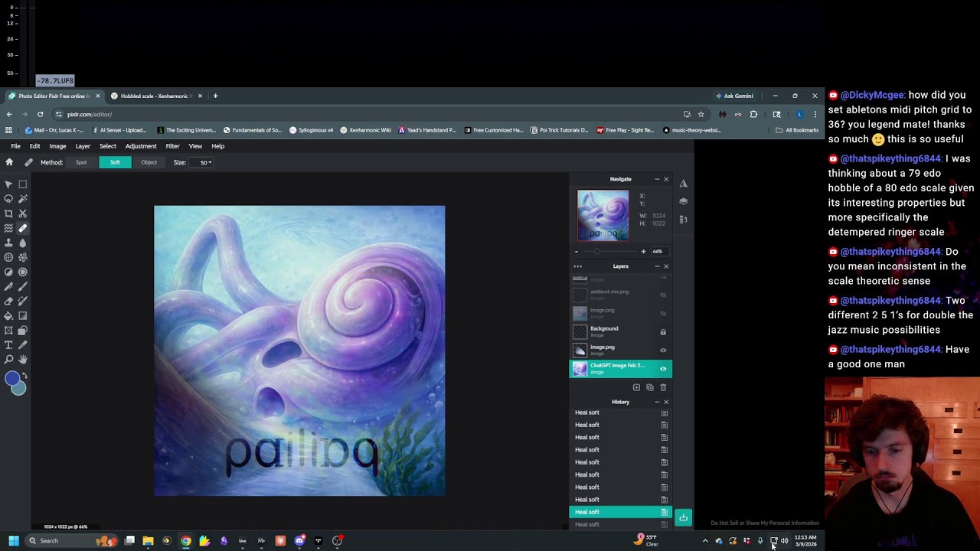Delete the selected layer
The height and width of the screenshot is (551, 980).
(663, 387)
